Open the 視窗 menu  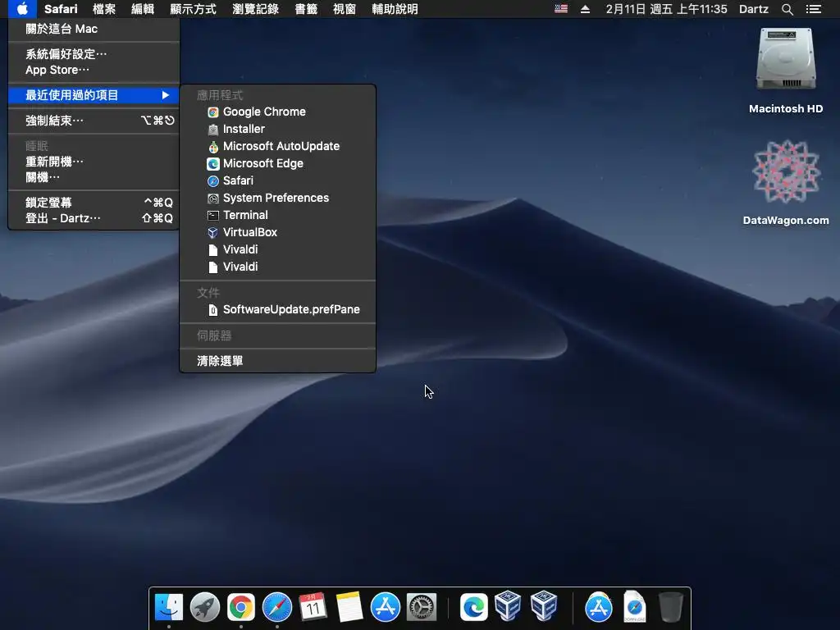(x=344, y=8)
